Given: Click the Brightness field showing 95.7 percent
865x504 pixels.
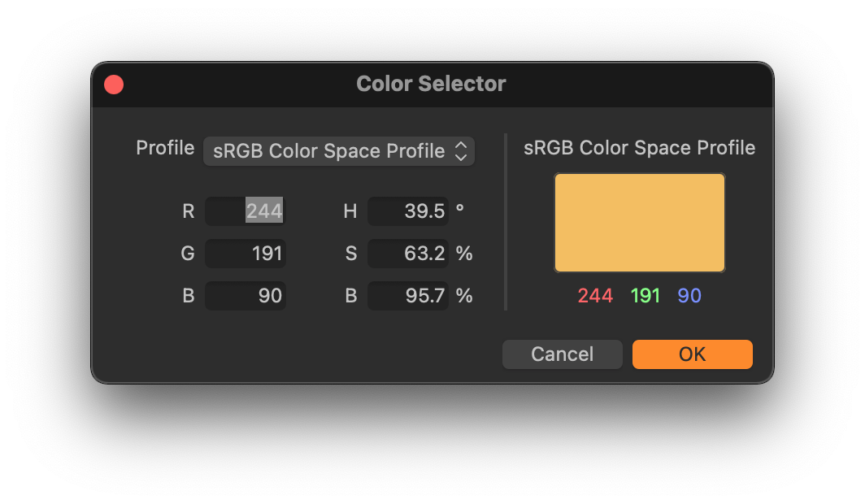Looking at the screenshot, I should pyautogui.click(x=408, y=295).
